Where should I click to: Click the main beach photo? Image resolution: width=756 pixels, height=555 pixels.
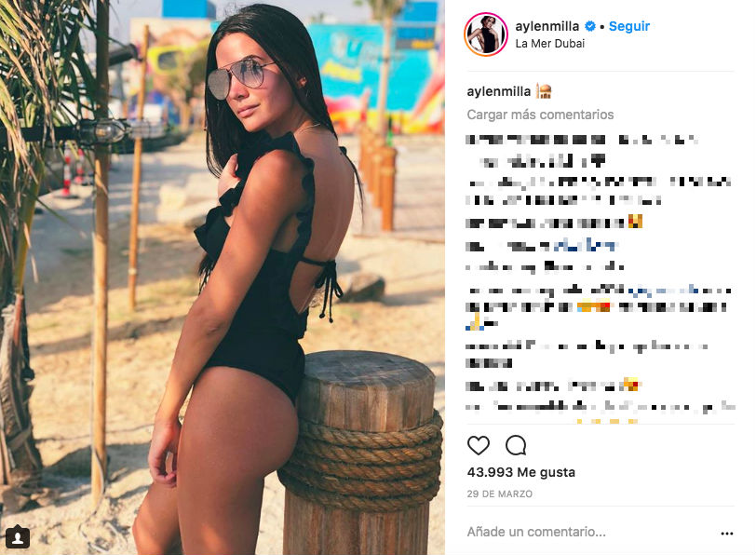coord(223,277)
